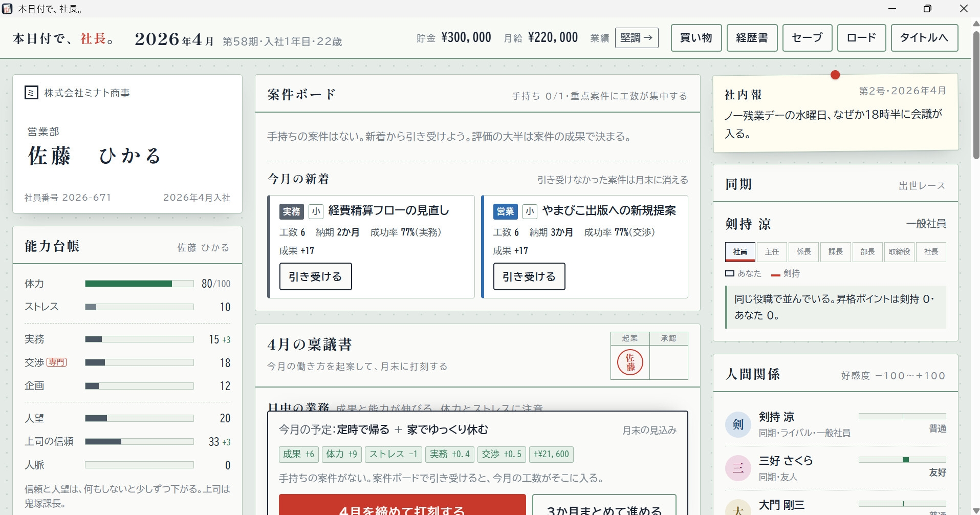The image size is (980, 515).
Task: Click the 剣持 涼 affinity meter
Action: [902, 416]
